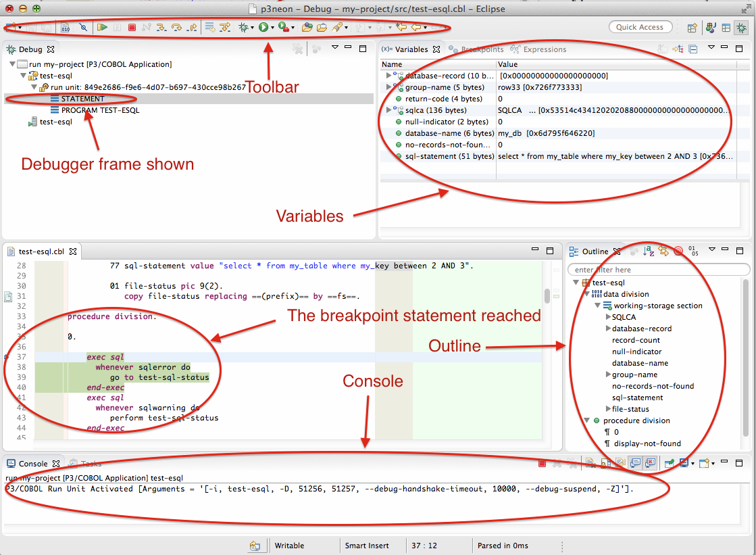The height and width of the screenshot is (555, 756).
Task: Toggle Console Scroll Lock
Action: pos(606,463)
